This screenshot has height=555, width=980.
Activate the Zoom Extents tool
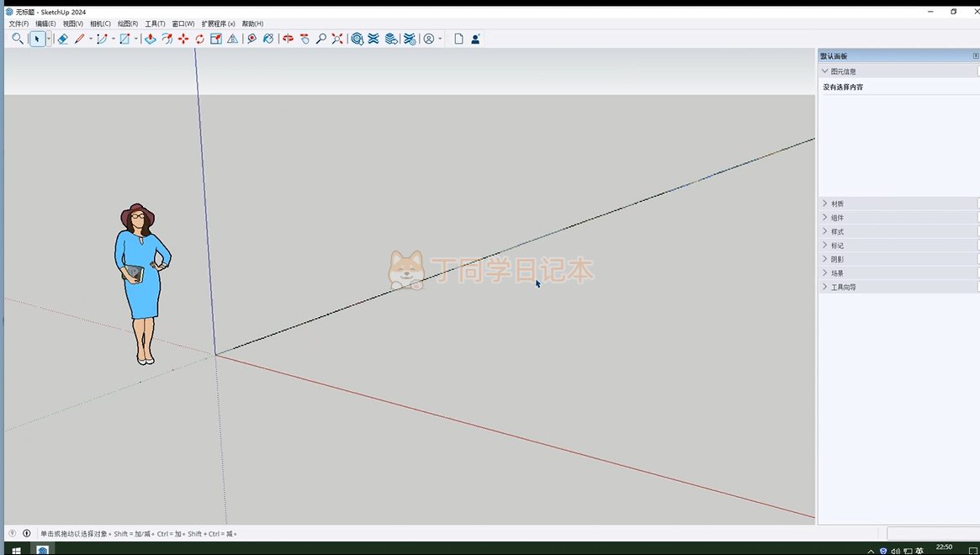pos(337,39)
